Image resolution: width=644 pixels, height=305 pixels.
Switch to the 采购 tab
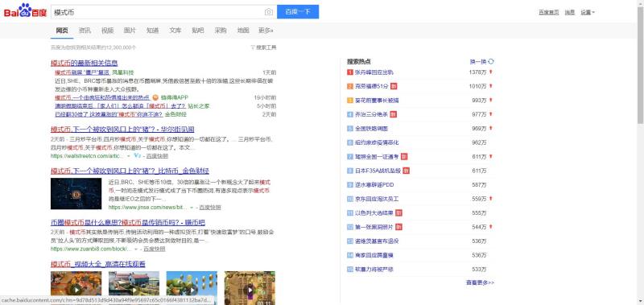(220, 31)
